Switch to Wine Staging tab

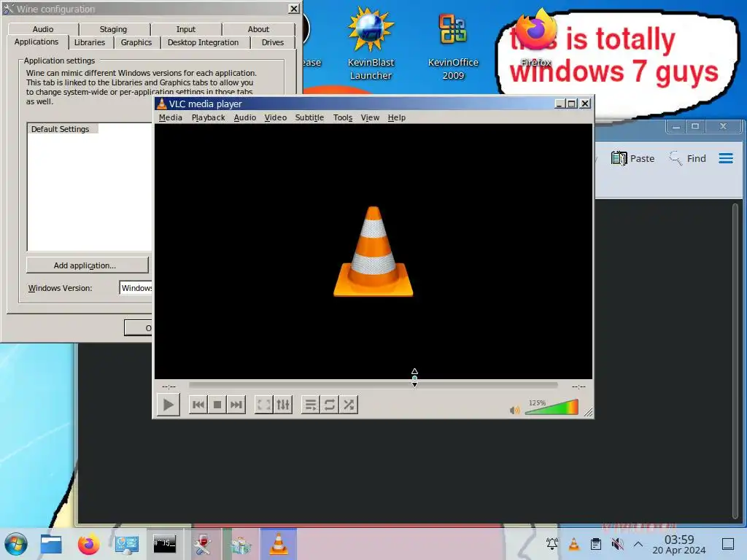pyautogui.click(x=113, y=29)
